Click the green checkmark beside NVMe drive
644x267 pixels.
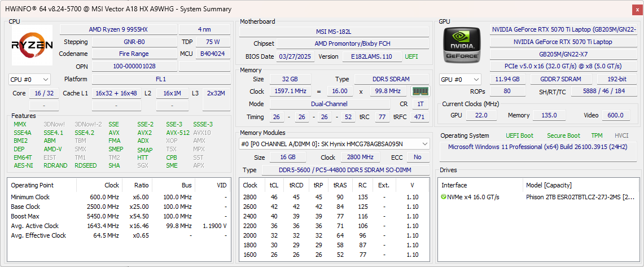click(x=444, y=197)
